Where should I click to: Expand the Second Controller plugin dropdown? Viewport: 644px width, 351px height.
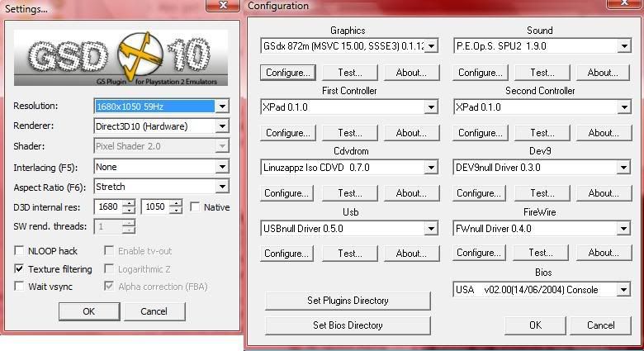[542, 107]
